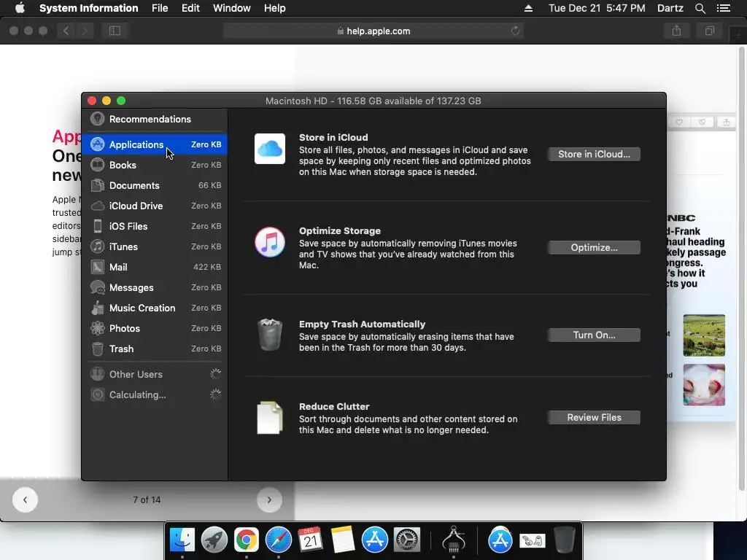
Task: Click the Safari back arrow
Action: pyautogui.click(x=66, y=31)
